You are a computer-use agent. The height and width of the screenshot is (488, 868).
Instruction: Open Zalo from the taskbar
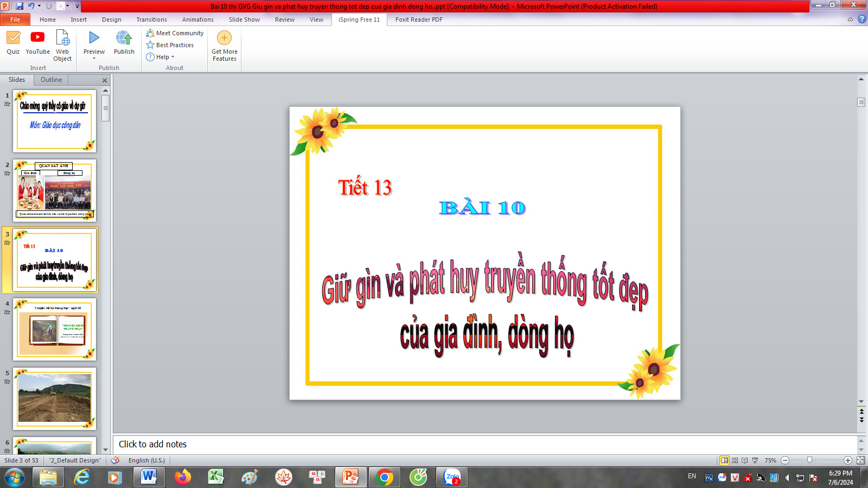[x=451, y=478]
